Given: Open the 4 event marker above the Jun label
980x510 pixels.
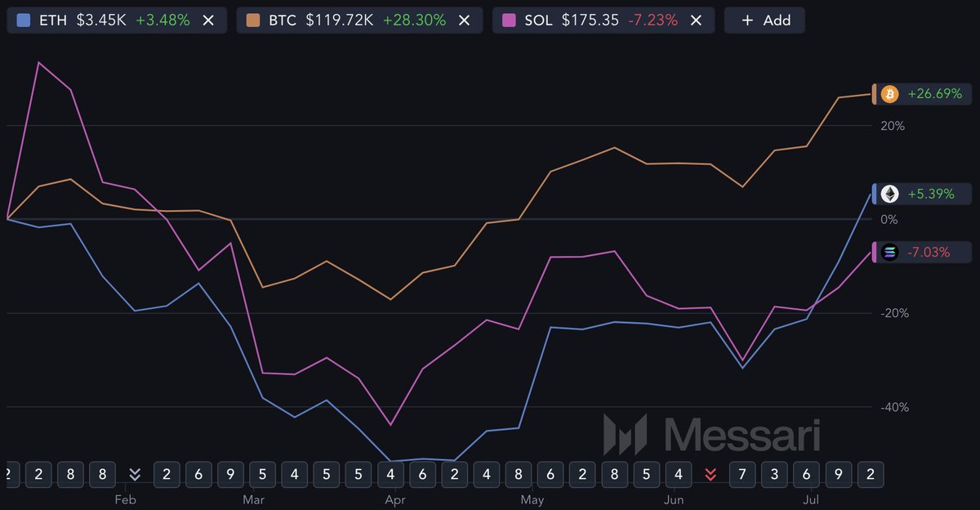Looking at the screenshot, I should [x=678, y=474].
